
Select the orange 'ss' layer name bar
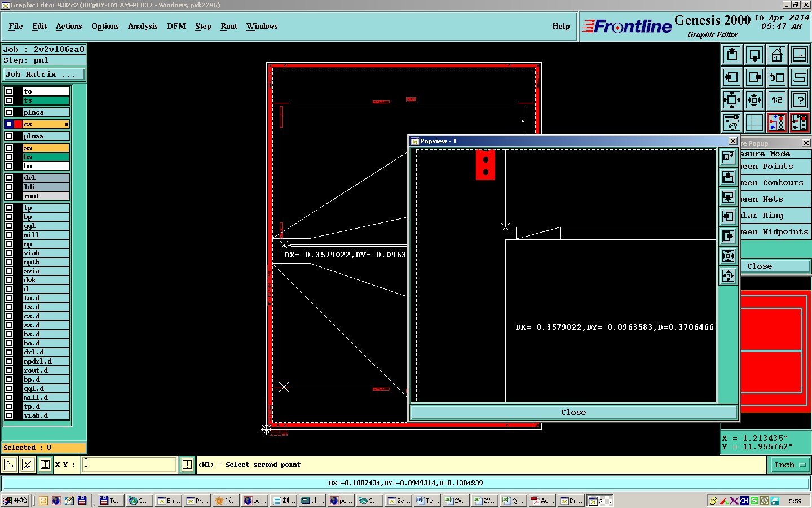(x=46, y=148)
